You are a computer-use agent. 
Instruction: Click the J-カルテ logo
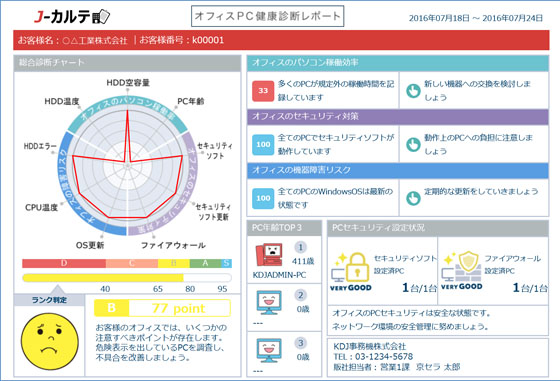pos(71,16)
